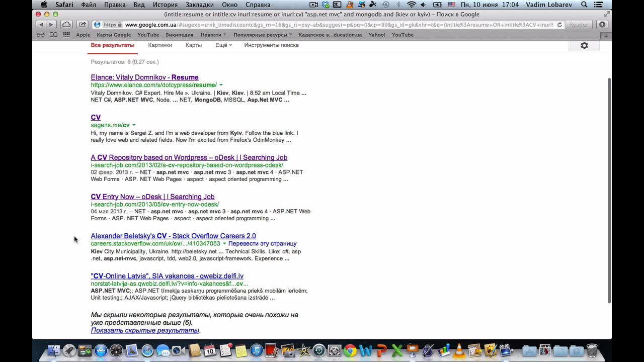Open arrow menu next to sagens.me/cv
This screenshot has width=644, height=362.
(x=134, y=125)
